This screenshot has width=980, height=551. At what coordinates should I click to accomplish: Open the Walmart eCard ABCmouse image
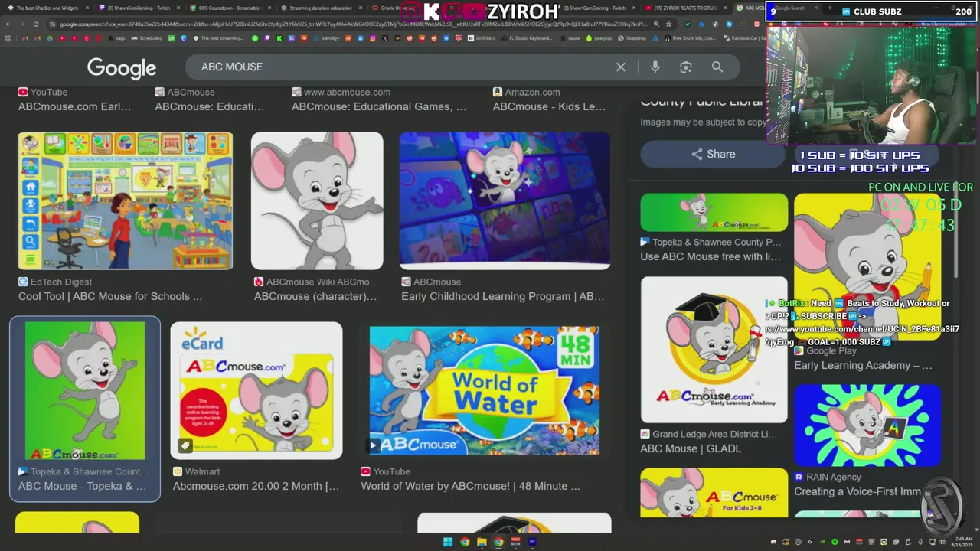[256, 390]
